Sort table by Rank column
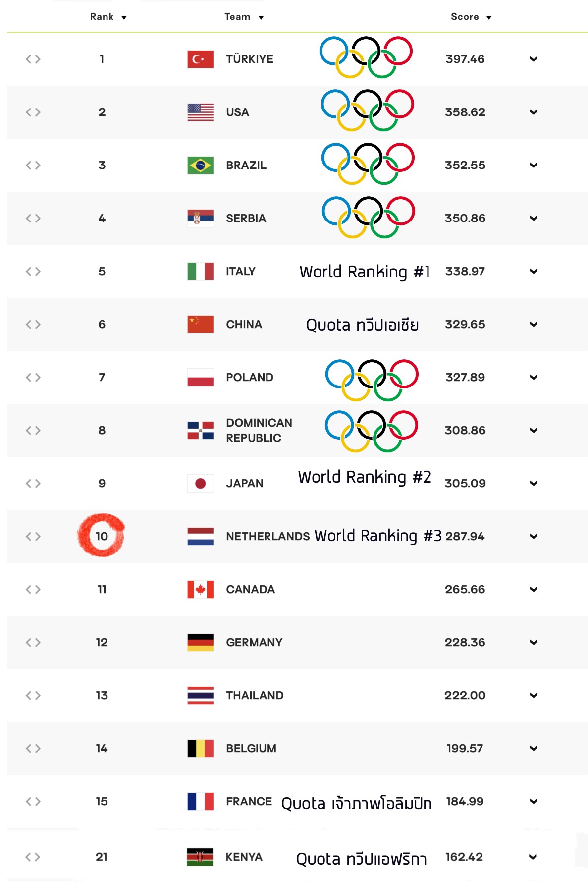The height and width of the screenshot is (883, 588). (x=108, y=17)
